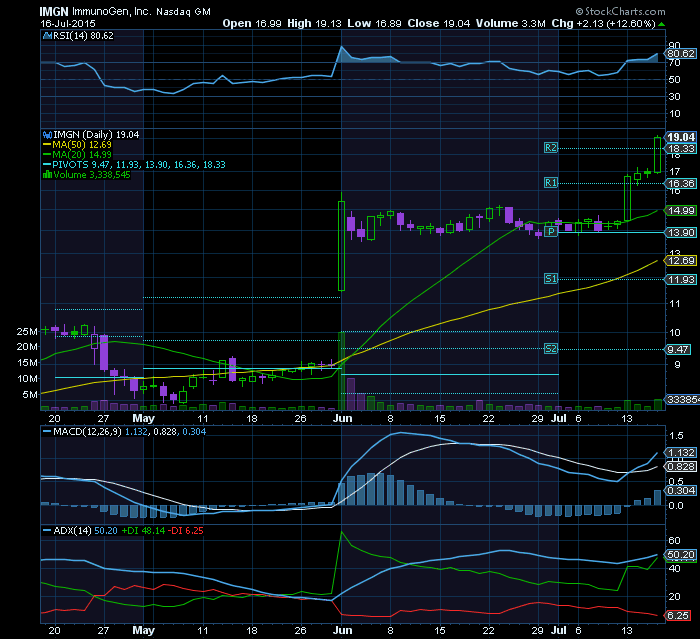Click the tall green June 1 gap-up candle
This screenshot has height=639, width=700.
coord(342,246)
